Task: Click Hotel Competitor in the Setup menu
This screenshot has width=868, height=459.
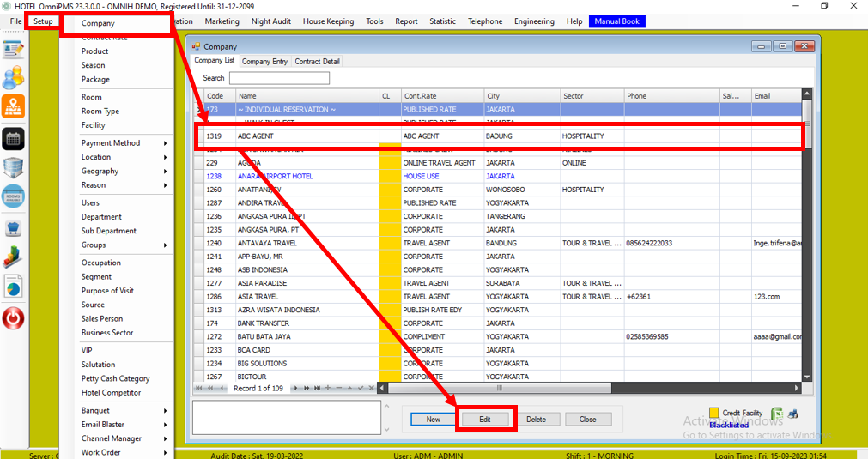Action: pos(112,393)
